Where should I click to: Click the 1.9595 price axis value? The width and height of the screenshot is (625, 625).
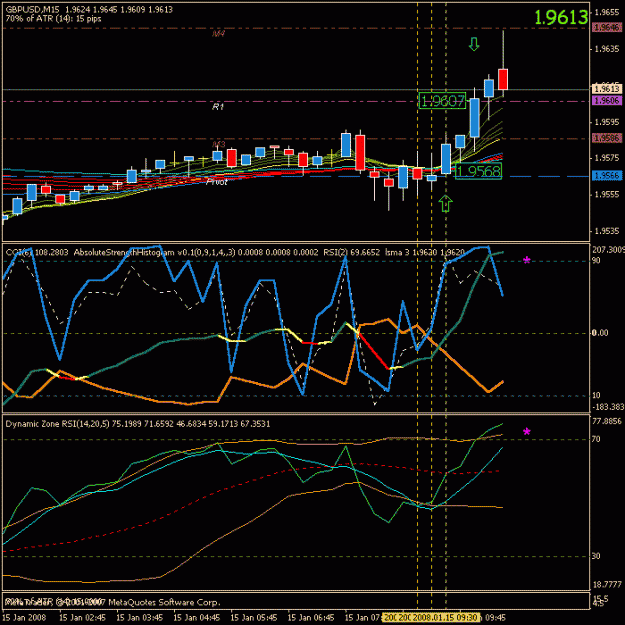(607, 122)
